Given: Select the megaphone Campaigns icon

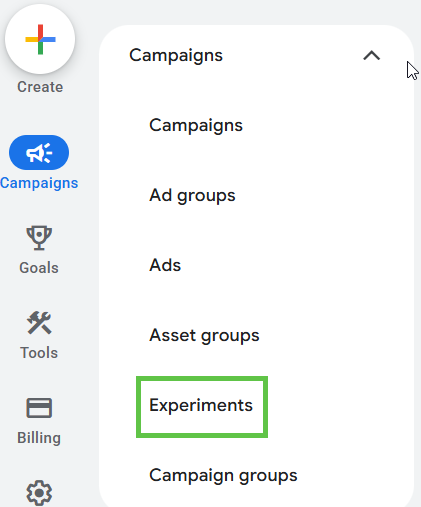Looking at the screenshot, I should [x=39, y=153].
